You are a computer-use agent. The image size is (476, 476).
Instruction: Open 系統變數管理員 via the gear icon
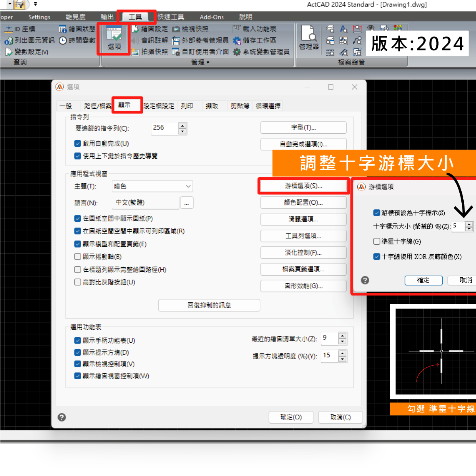[237, 52]
